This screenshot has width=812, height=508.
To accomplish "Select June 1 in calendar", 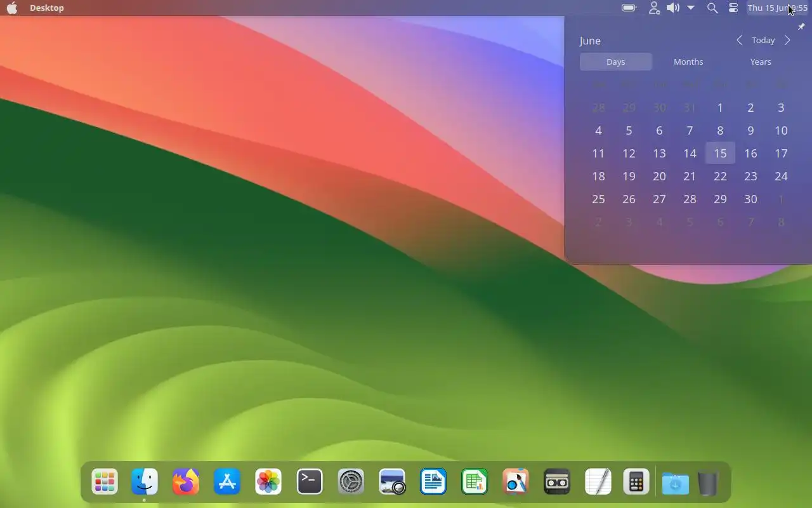I will [x=720, y=107].
